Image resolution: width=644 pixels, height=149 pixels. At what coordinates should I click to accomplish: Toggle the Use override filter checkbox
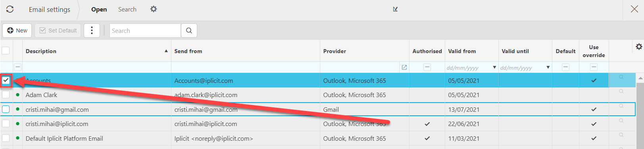click(594, 67)
